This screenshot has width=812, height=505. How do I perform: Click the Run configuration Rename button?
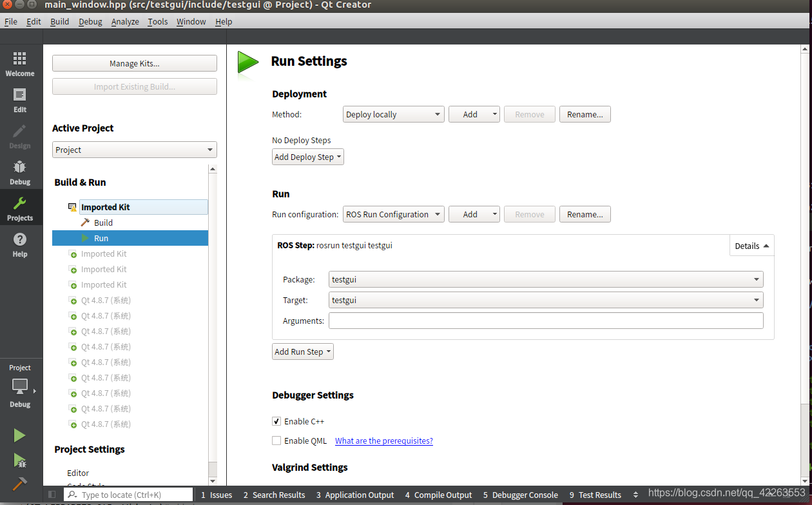tap(585, 214)
